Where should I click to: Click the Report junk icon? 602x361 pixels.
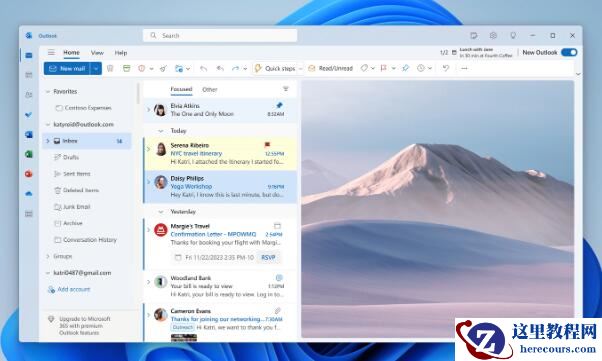point(141,68)
